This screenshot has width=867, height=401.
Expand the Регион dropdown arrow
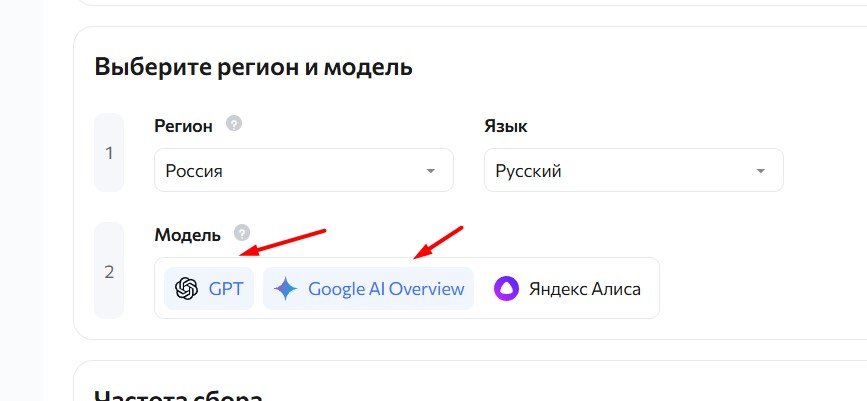[x=431, y=171]
